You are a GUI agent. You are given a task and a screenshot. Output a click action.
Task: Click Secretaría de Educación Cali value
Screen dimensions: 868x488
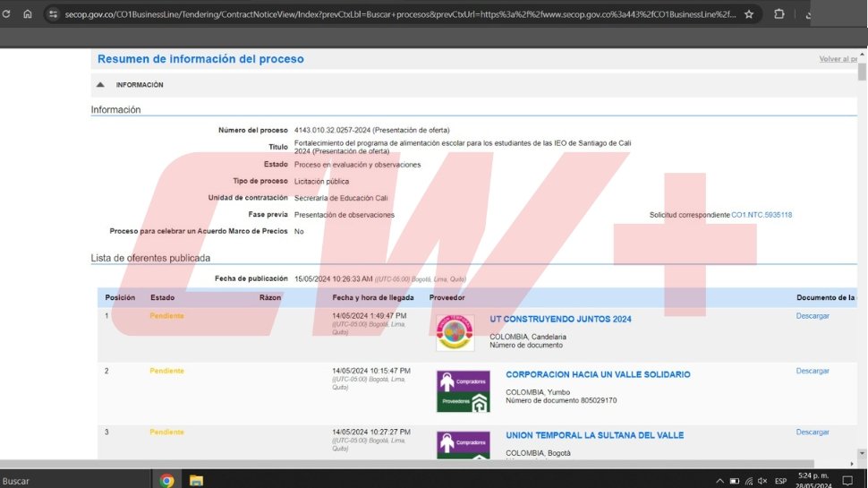point(341,198)
